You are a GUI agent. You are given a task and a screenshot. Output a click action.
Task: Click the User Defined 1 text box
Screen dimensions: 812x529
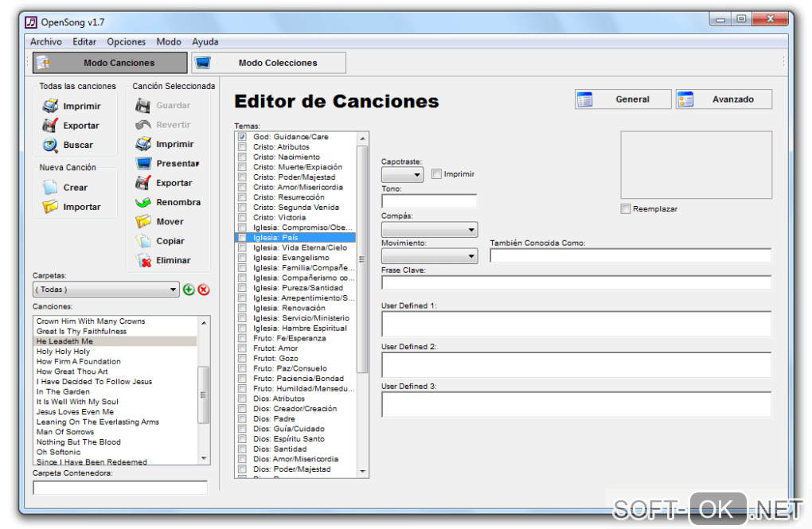pos(576,324)
